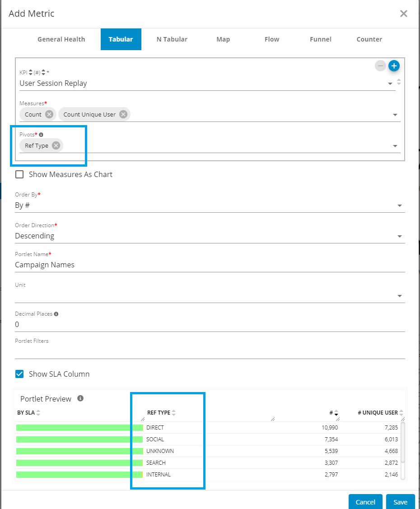Click the Portlet Preview info icon
The width and height of the screenshot is (420, 509).
click(80, 398)
